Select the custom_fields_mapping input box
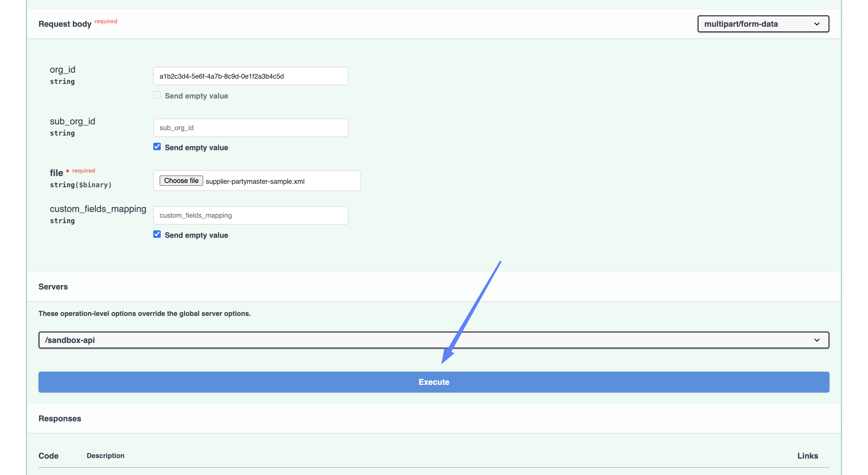 [x=251, y=215]
